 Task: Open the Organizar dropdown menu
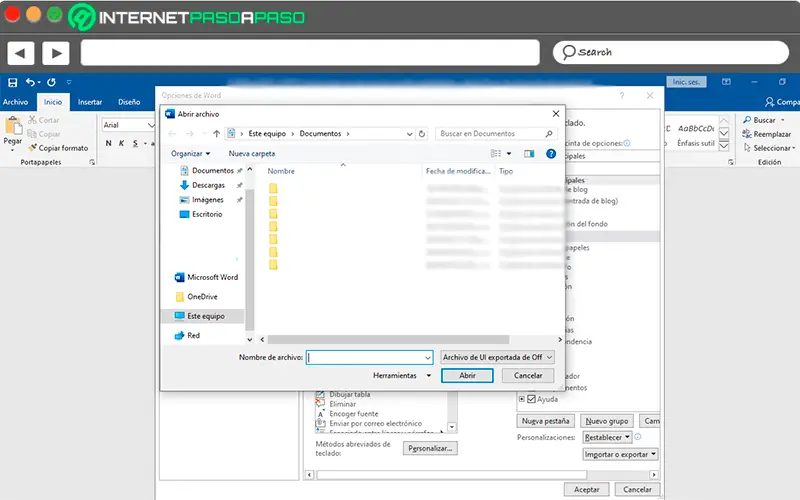click(191, 154)
